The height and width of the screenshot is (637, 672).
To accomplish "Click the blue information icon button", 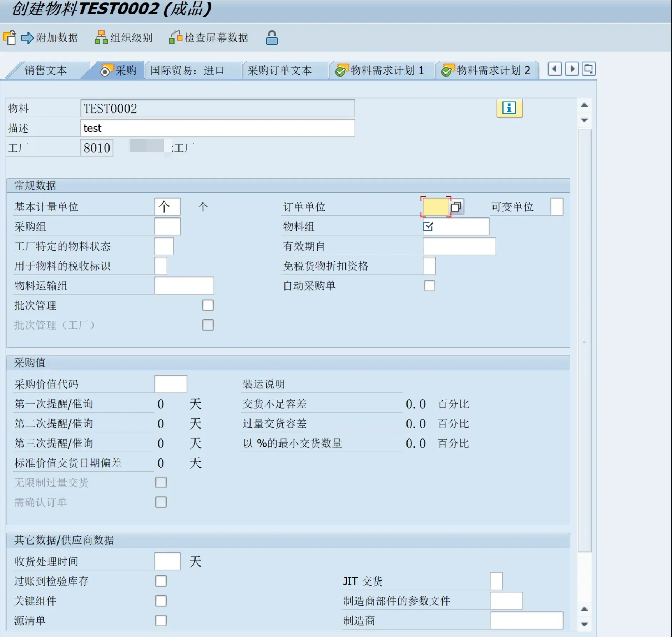I will [509, 108].
